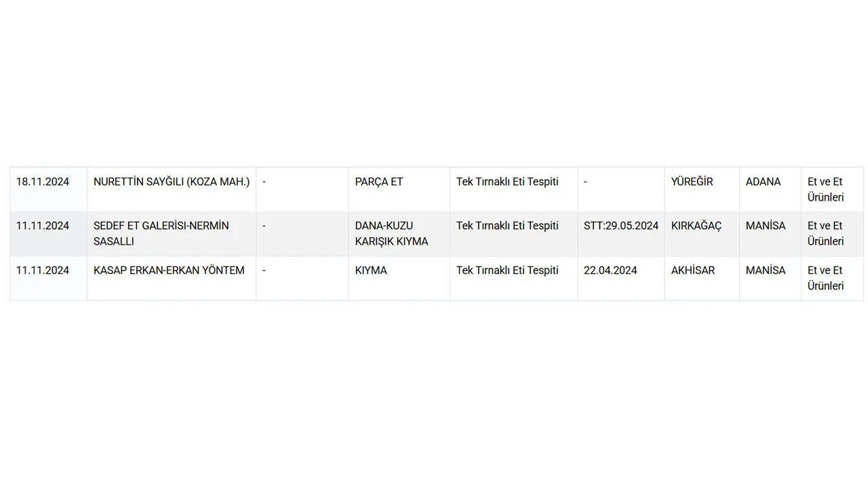868x488 pixels.
Task: Select Tek Tırnaklı Eti Tespiti in KIRKAĞAÇ row
Action: click(507, 226)
